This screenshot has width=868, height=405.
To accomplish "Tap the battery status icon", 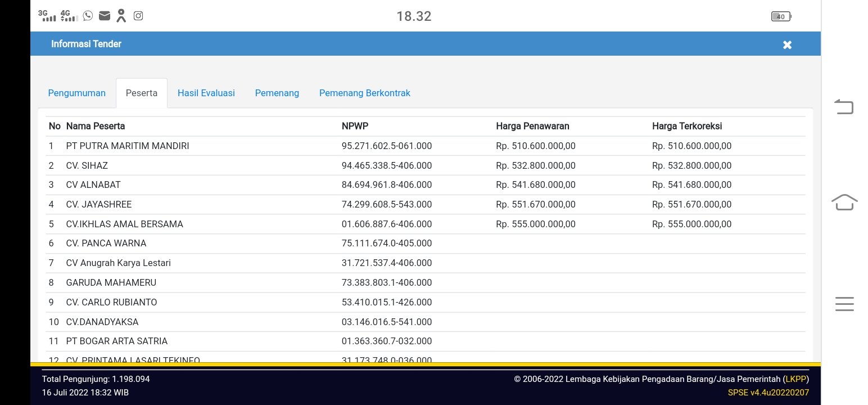I will (781, 16).
